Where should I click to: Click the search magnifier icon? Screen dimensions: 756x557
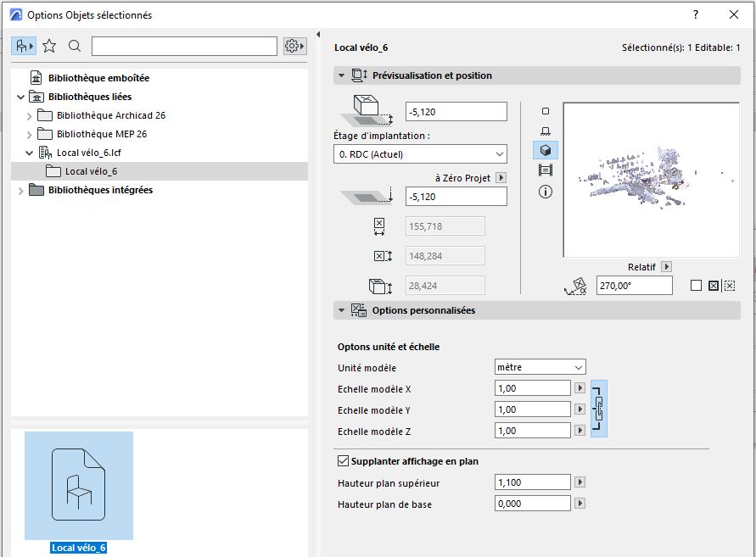pos(75,46)
